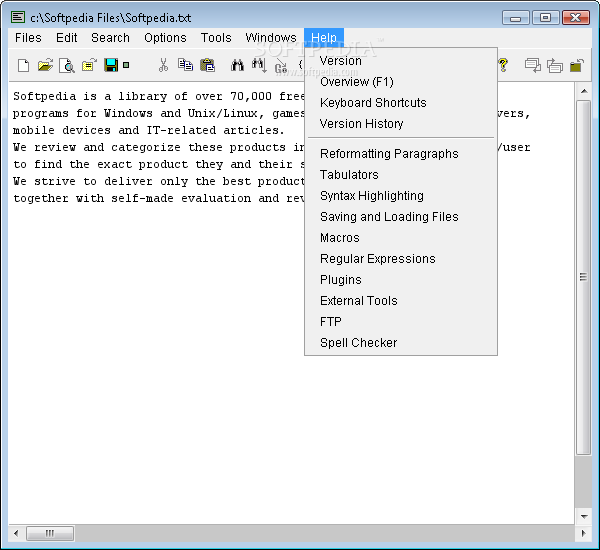600x550 pixels.
Task: Click the editor icon in the title bar
Action: click(18, 17)
